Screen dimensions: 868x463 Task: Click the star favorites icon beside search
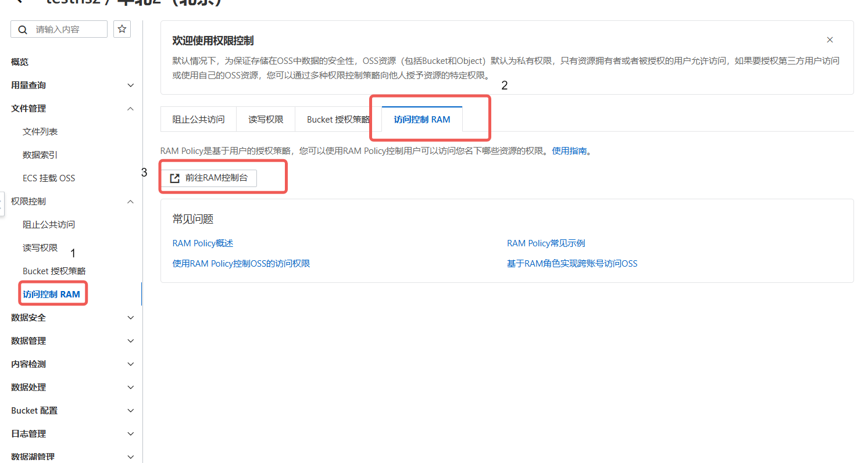coord(122,29)
